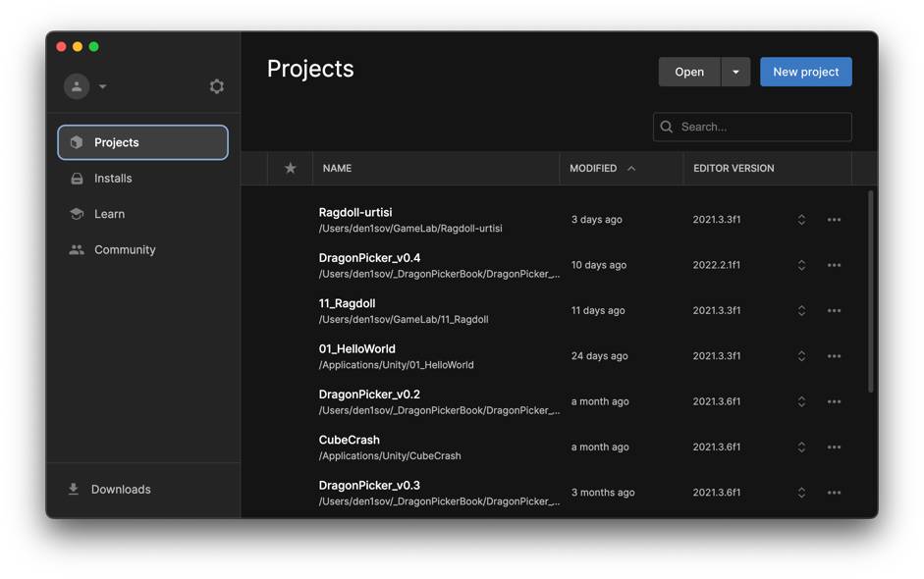The image size is (924, 579).
Task: Go to Installs section
Action: (142, 179)
